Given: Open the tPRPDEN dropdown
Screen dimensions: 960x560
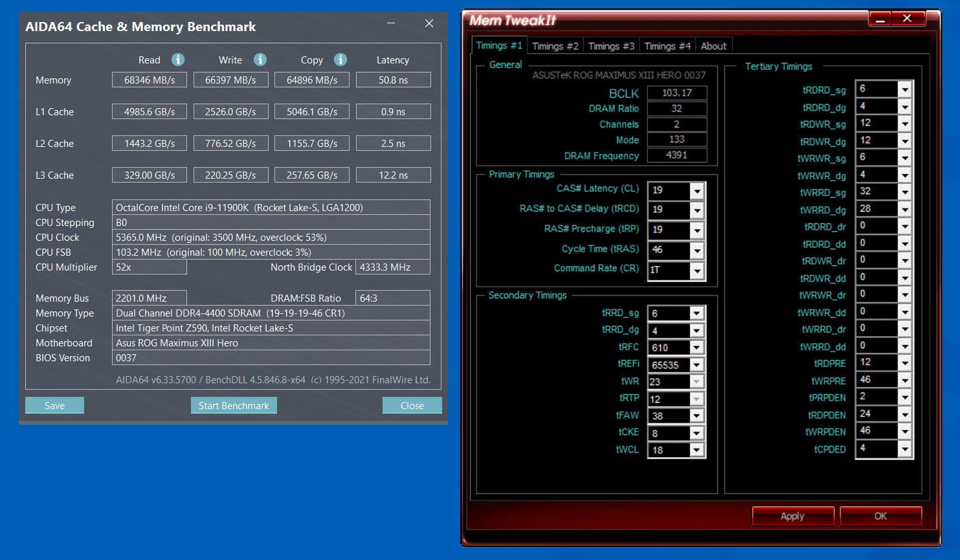Looking at the screenshot, I should tap(905, 397).
